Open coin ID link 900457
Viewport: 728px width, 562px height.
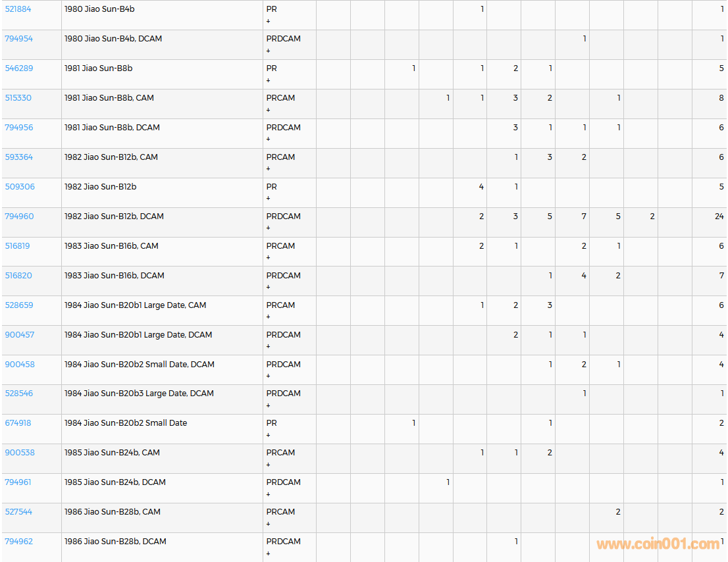(x=20, y=335)
